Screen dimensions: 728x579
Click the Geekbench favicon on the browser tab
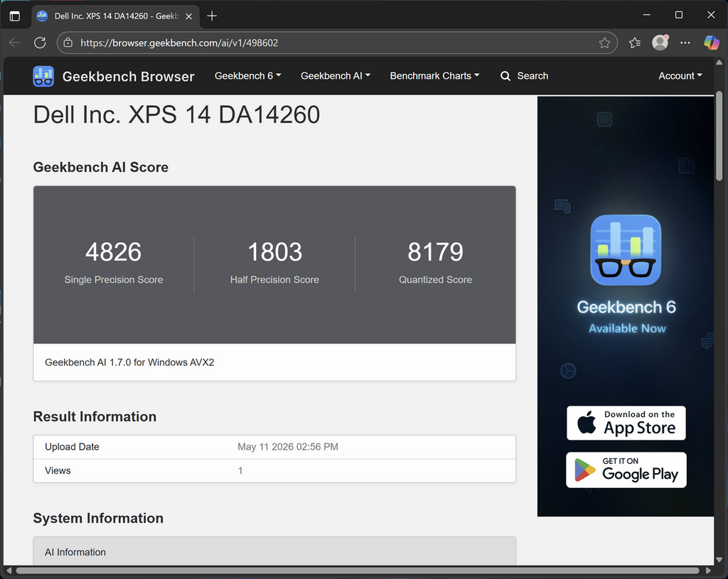[42, 16]
